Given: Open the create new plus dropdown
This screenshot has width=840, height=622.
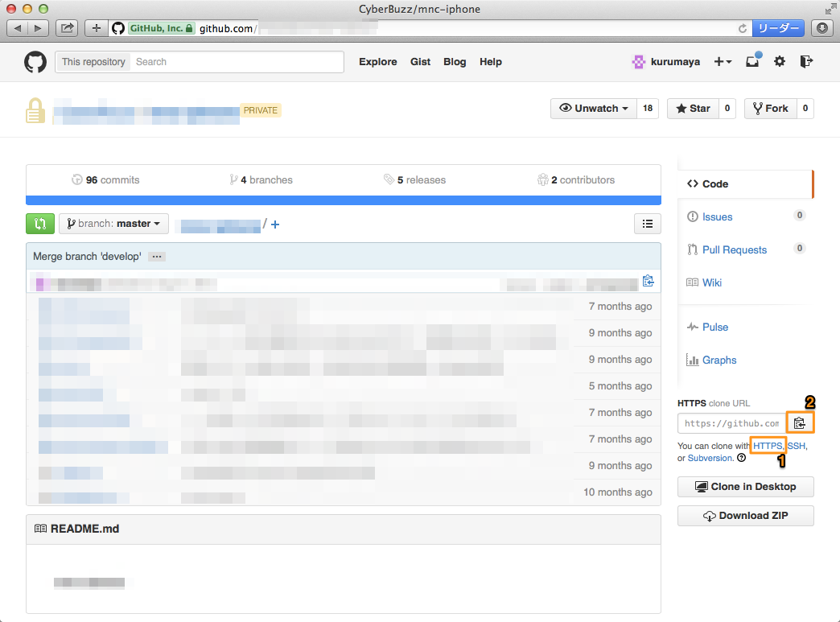Looking at the screenshot, I should (723, 62).
